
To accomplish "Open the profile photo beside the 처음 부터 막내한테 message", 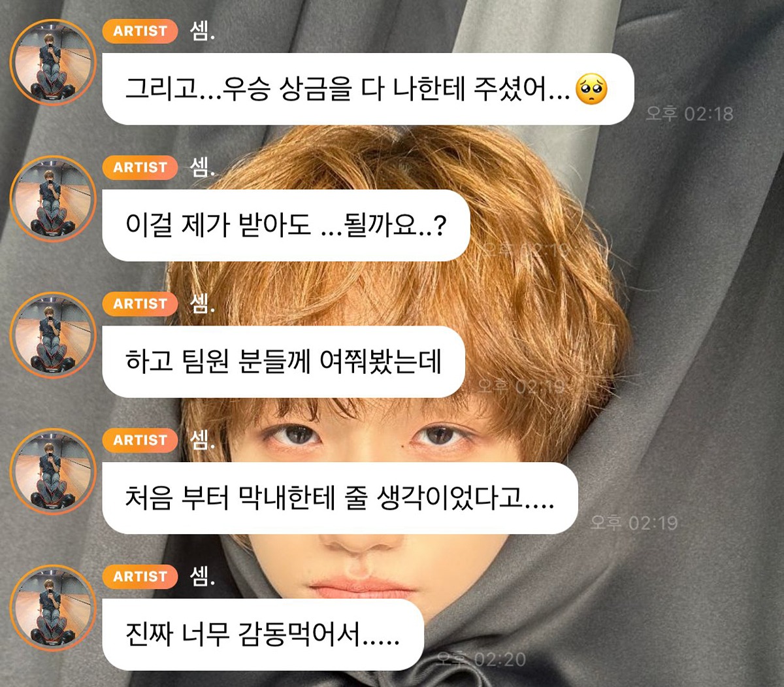I will coord(53,472).
